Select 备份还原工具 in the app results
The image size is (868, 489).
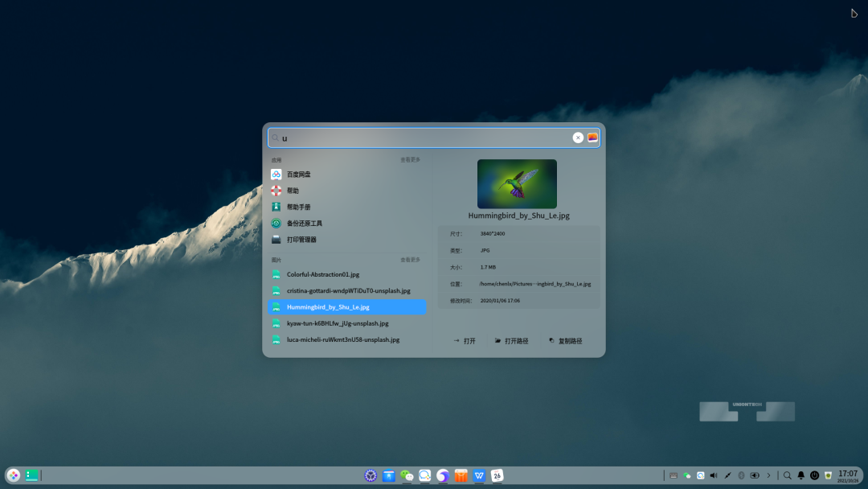coord(347,223)
